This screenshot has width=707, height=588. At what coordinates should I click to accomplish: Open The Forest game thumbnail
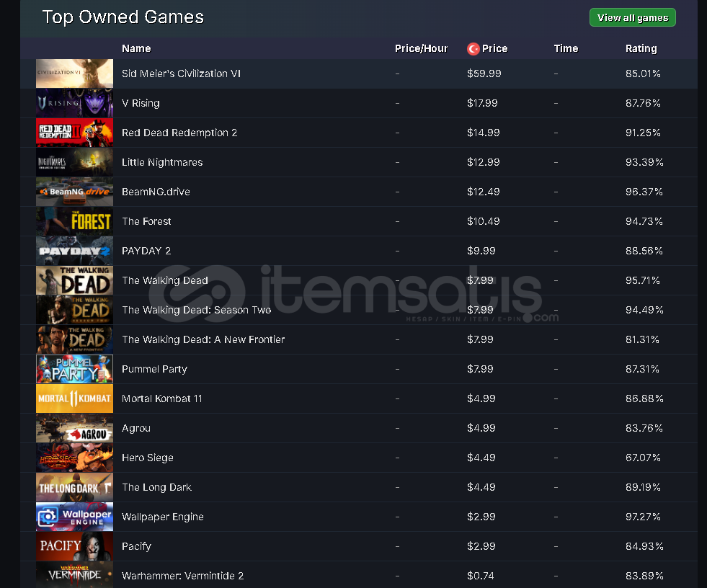tap(74, 221)
